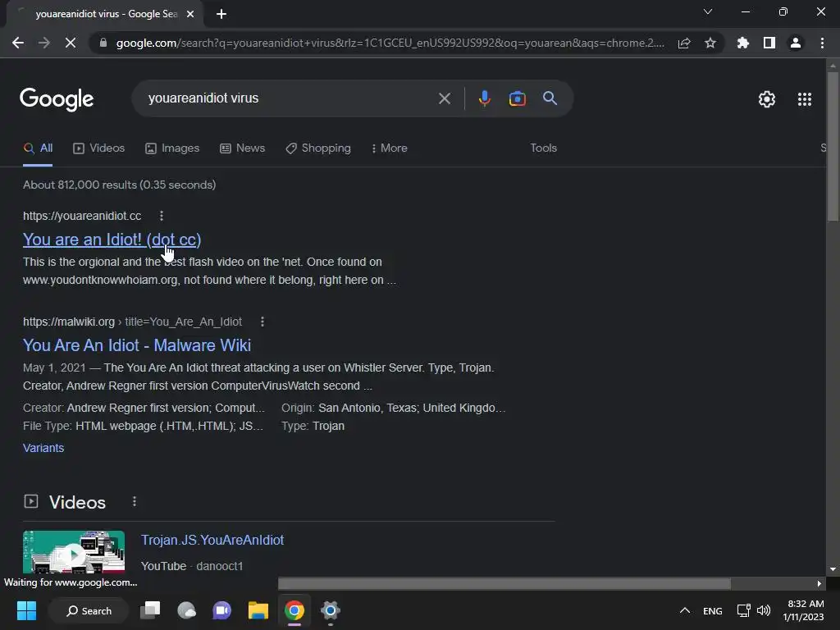
Task: Open options for malwiki.org result
Action: tap(262, 322)
